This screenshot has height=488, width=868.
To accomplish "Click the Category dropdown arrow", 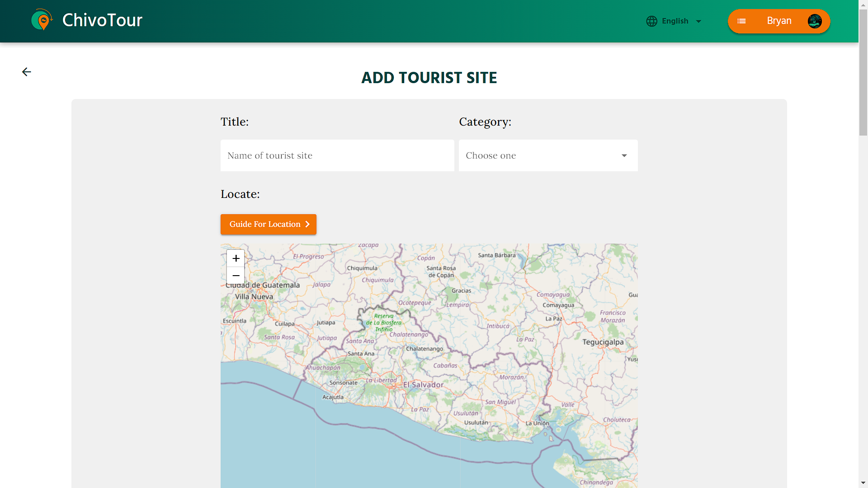I will click(x=624, y=155).
